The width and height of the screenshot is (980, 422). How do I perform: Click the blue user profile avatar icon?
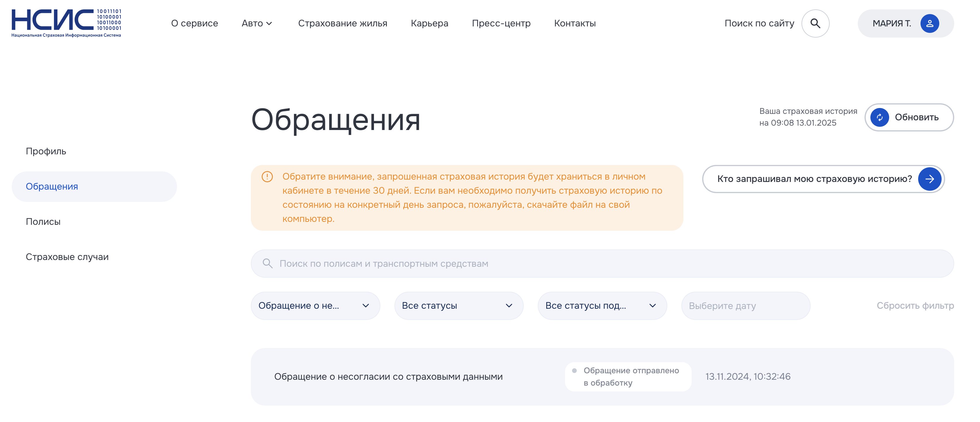click(x=929, y=23)
